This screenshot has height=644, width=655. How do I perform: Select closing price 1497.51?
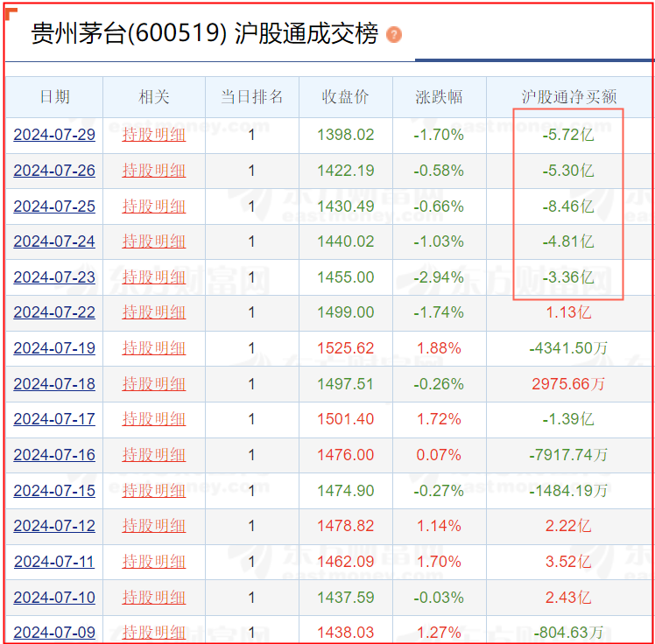[x=346, y=384]
